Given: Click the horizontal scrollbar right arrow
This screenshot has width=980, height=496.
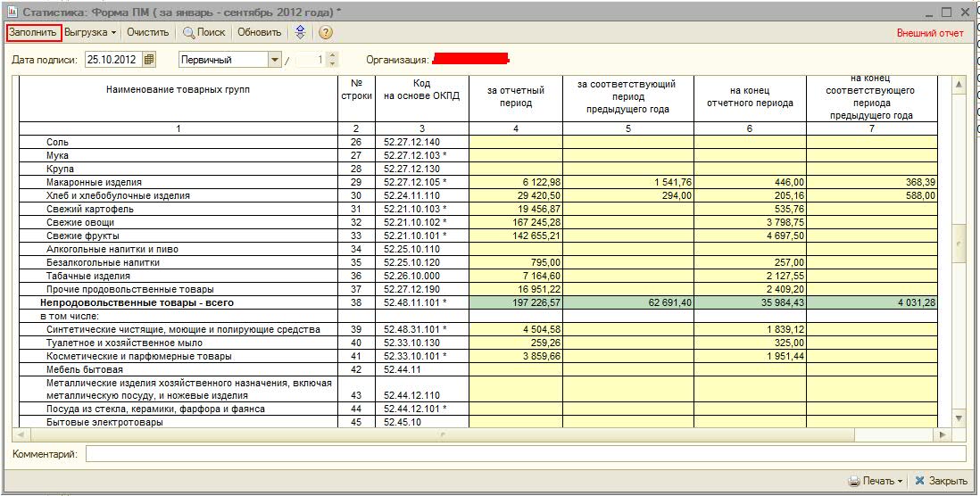Looking at the screenshot, I should pyautogui.click(x=943, y=434).
